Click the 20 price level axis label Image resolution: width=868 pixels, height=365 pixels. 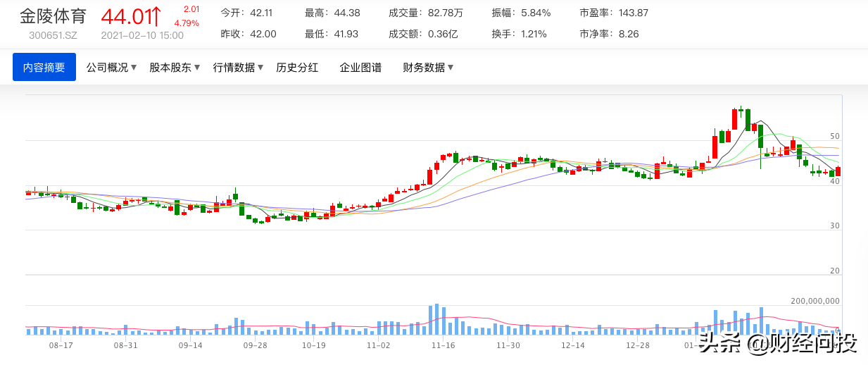click(x=835, y=271)
